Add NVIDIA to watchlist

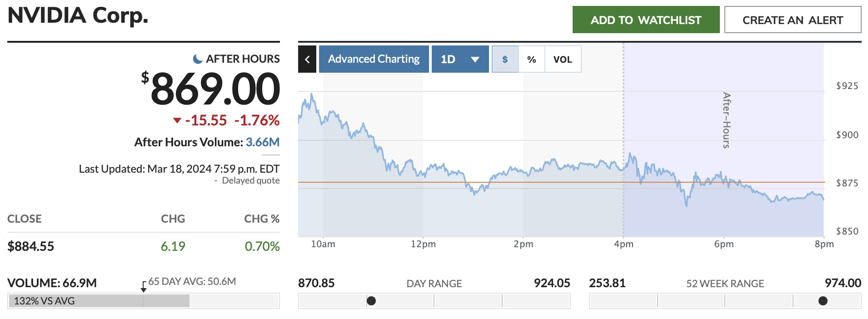coord(646,20)
